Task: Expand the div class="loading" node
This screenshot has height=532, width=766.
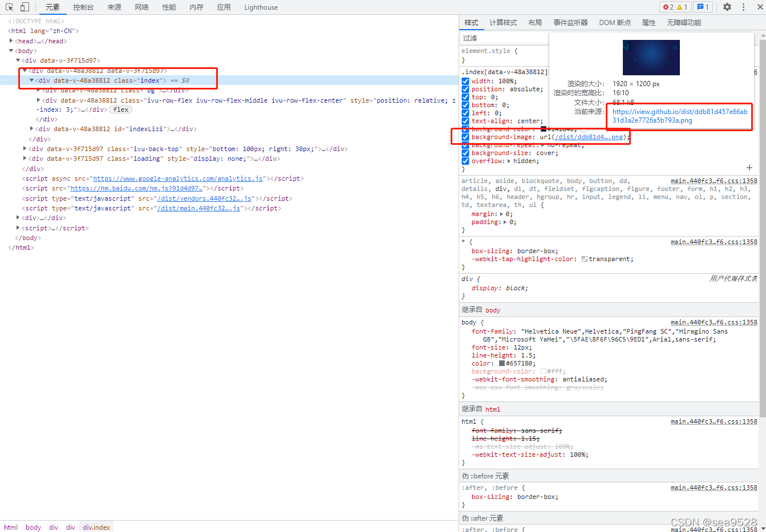Action: (x=25, y=159)
